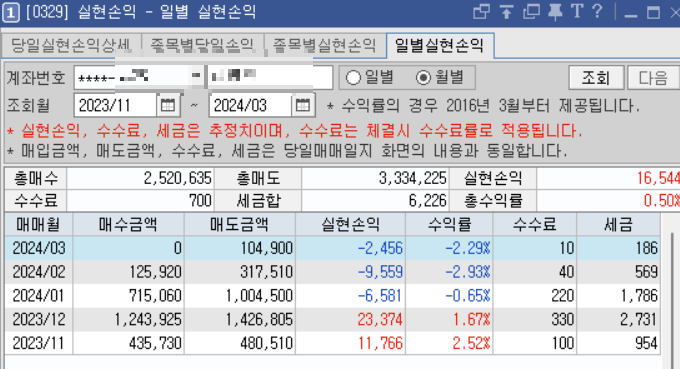
Task: Switch to 당일실현손익상세 tab
Action: point(71,45)
